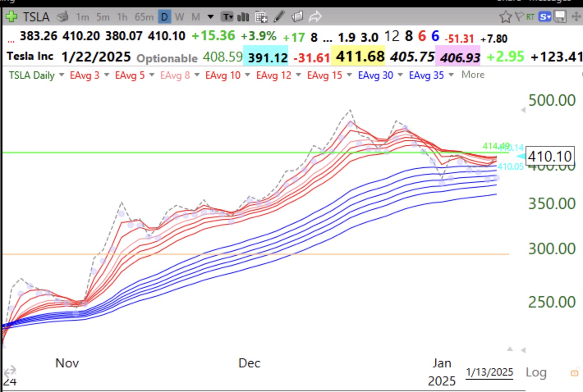Open the timeframe dropdown arrow
Screen dimensions: 583x392
click(211, 17)
